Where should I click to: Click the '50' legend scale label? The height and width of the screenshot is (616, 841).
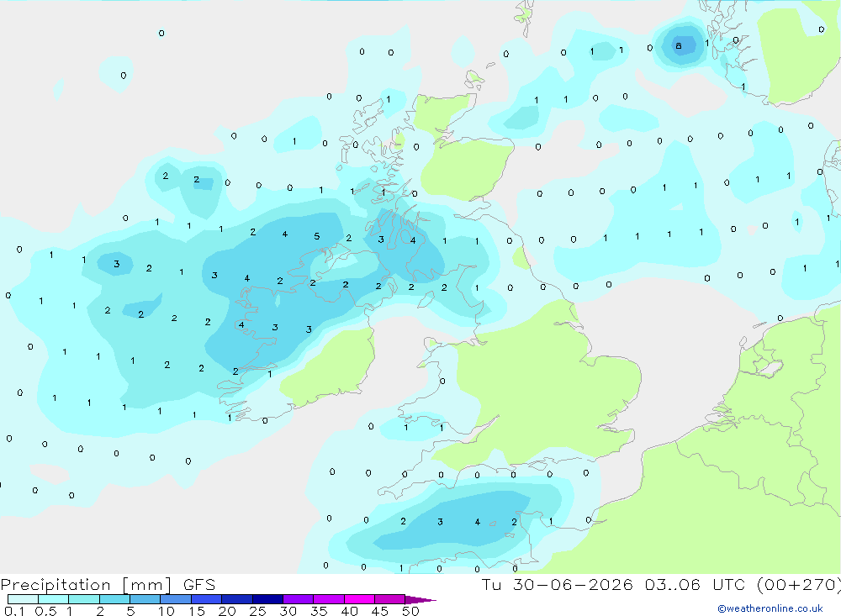(411, 611)
